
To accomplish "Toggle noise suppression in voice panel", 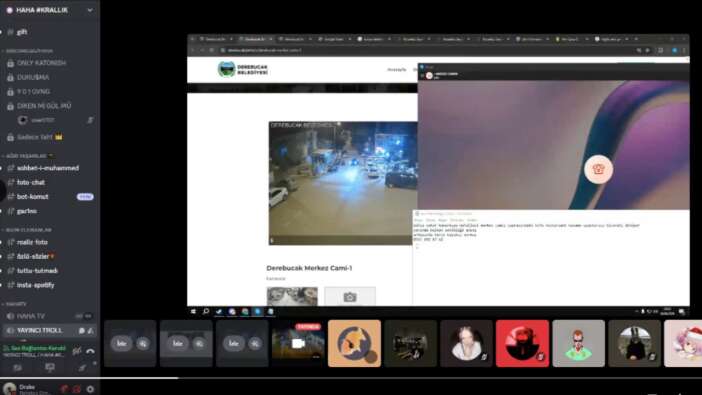I will (77, 351).
